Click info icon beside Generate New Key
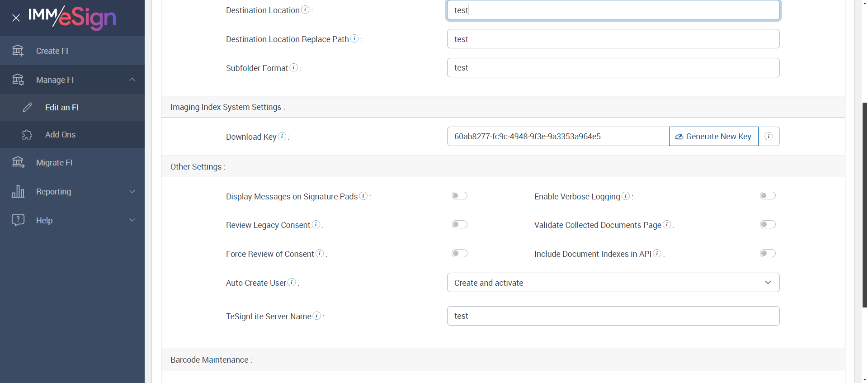The image size is (868, 383). (x=769, y=136)
